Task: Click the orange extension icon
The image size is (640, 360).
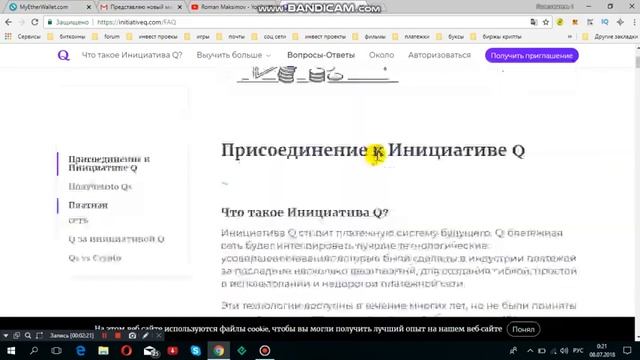Action: tap(575, 22)
